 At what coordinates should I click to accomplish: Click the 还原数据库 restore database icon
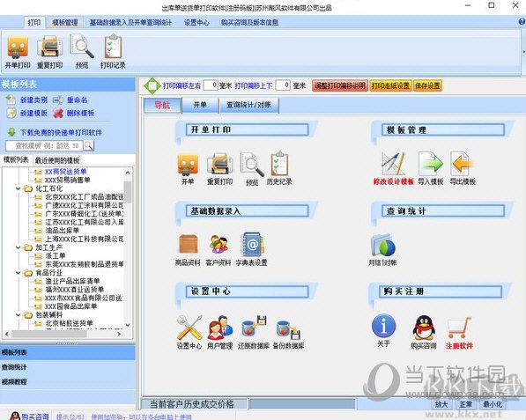(x=254, y=328)
